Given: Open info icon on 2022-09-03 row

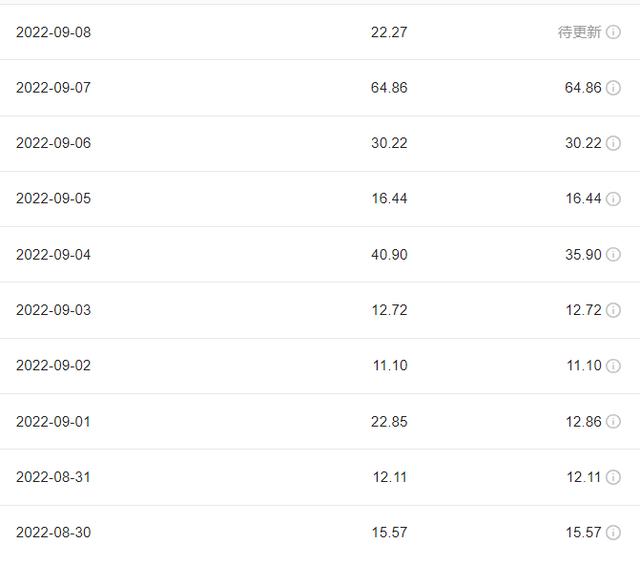Looking at the screenshot, I should point(613,310).
